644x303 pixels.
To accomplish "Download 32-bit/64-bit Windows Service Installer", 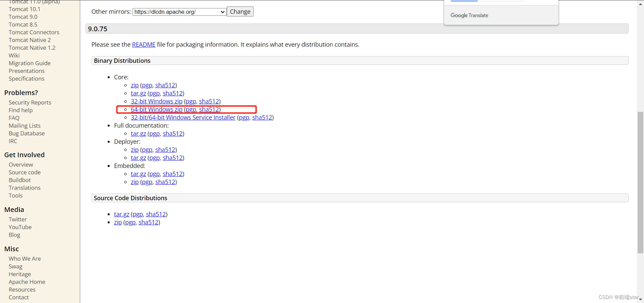I will tap(183, 118).
